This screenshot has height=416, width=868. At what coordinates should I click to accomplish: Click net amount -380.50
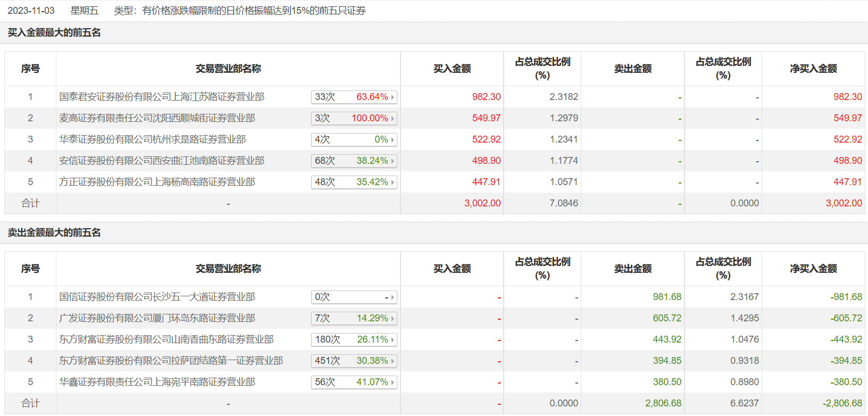[846, 382]
